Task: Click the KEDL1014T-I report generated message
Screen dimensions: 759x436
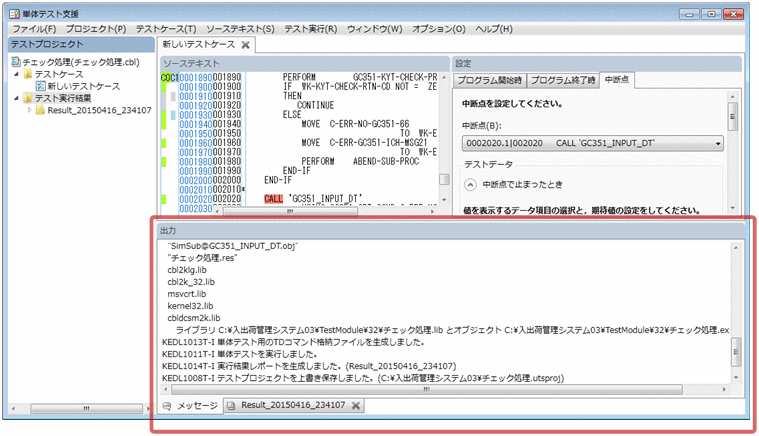Action: [309, 366]
